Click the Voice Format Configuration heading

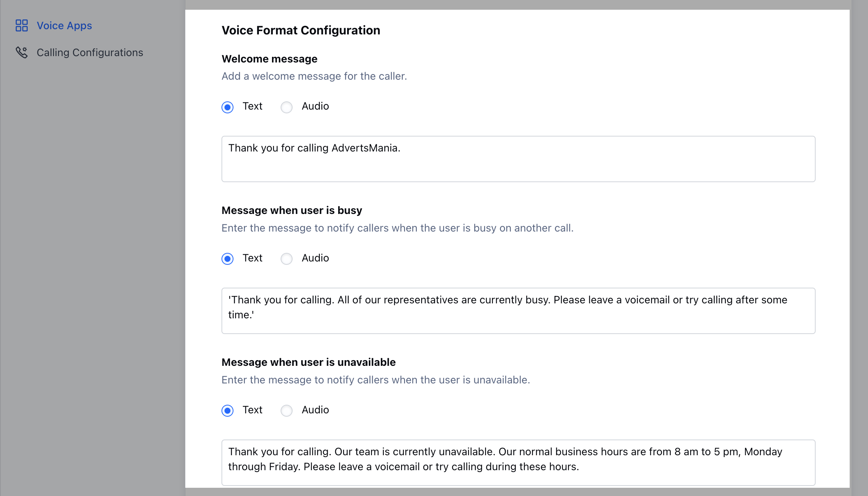[x=301, y=30]
